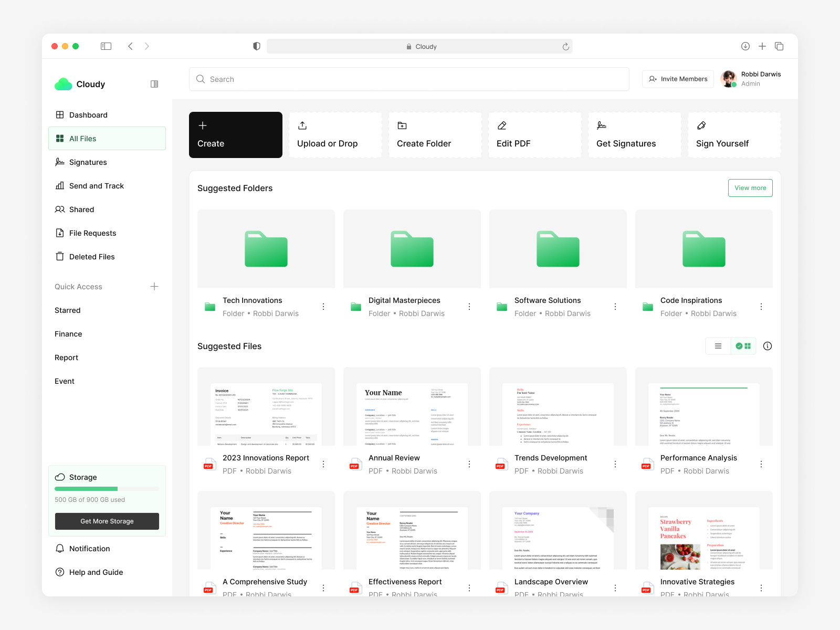Open options menu for Annual Review file
The image size is (840, 630).
point(469,464)
